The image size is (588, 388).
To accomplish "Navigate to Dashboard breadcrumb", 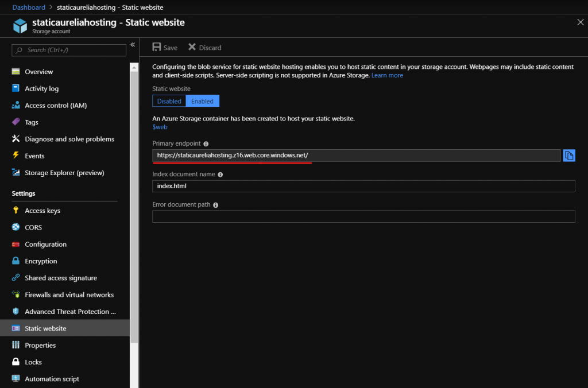I will click(29, 7).
